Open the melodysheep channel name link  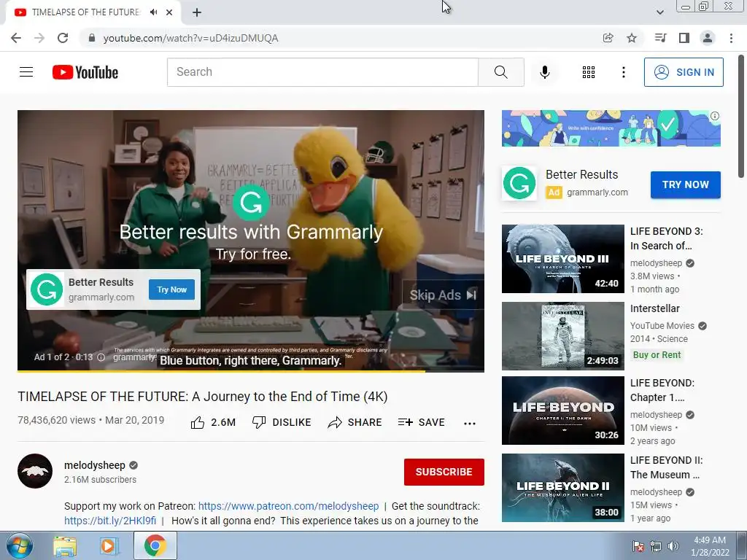tap(95, 465)
